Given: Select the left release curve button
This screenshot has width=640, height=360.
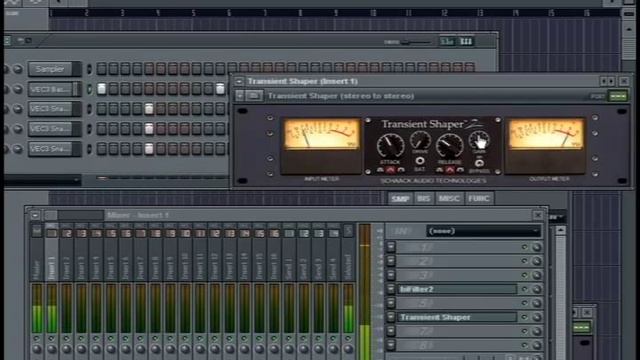Looking at the screenshot, I should pos(440,169).
